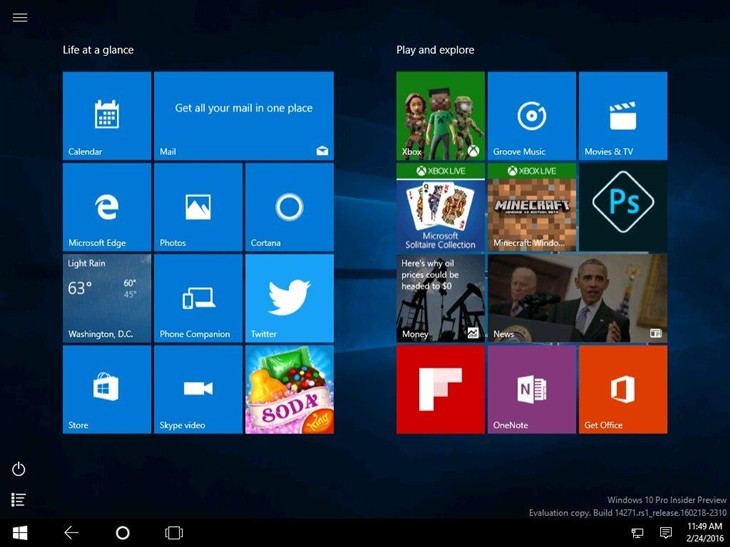Open the Calendar tile

point(107,116)
